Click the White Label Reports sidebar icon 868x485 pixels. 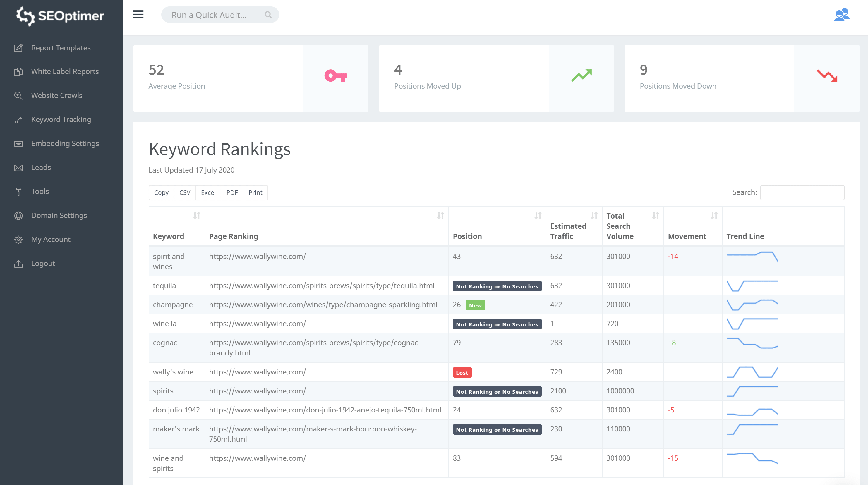(17, 71)
